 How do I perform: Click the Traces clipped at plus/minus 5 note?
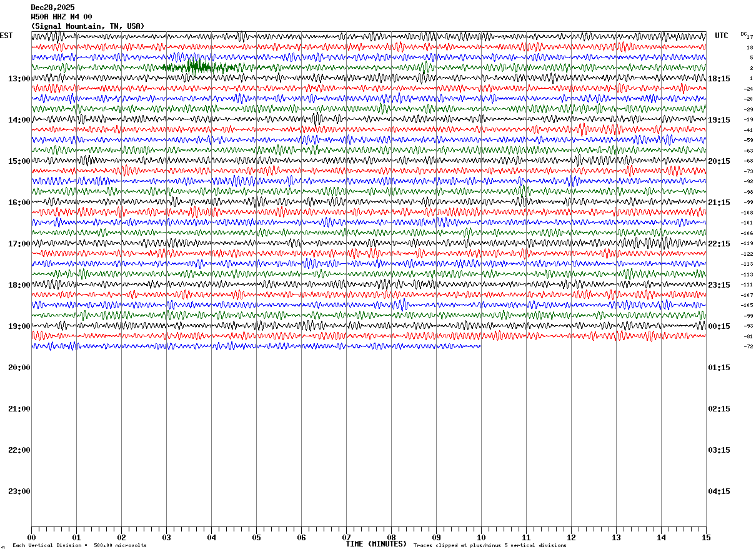point(490,546)
